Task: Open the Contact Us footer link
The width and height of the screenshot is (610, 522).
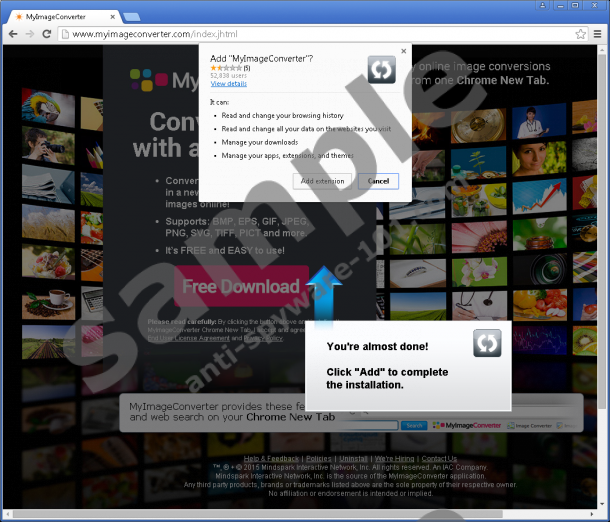Action: click(x=439, y=459)
